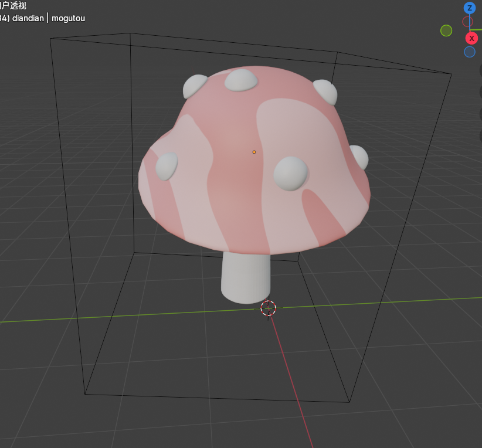Select the top center spot on the cap

(241, 80)
